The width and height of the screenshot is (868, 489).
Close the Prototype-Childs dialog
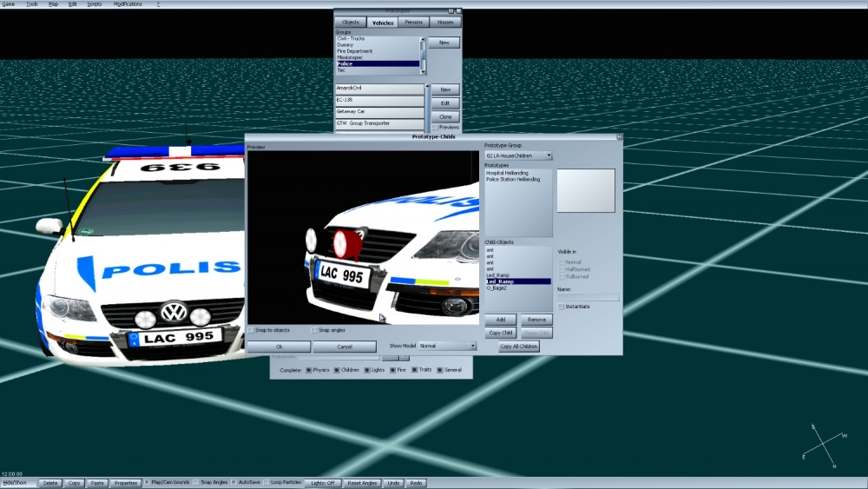point(619,137)
